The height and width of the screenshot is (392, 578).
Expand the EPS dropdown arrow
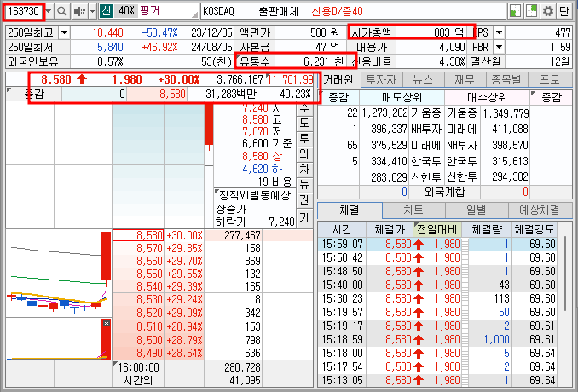[x=499, y=32]
